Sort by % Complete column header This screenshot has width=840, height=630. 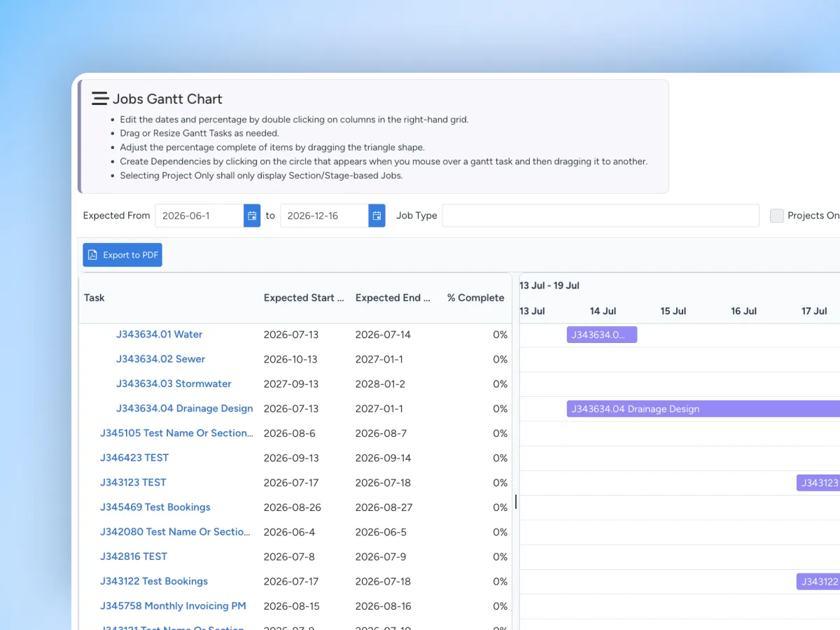(476, 297)
